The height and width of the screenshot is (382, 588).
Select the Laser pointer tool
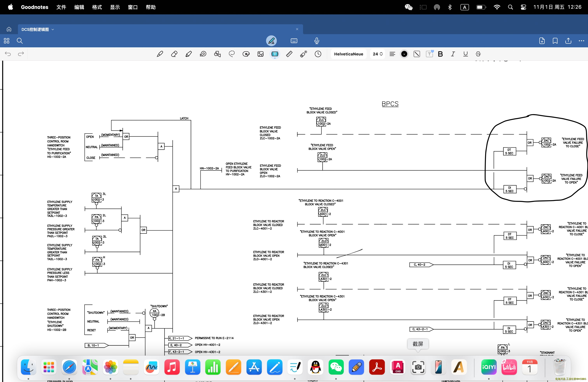coord(304,54)
